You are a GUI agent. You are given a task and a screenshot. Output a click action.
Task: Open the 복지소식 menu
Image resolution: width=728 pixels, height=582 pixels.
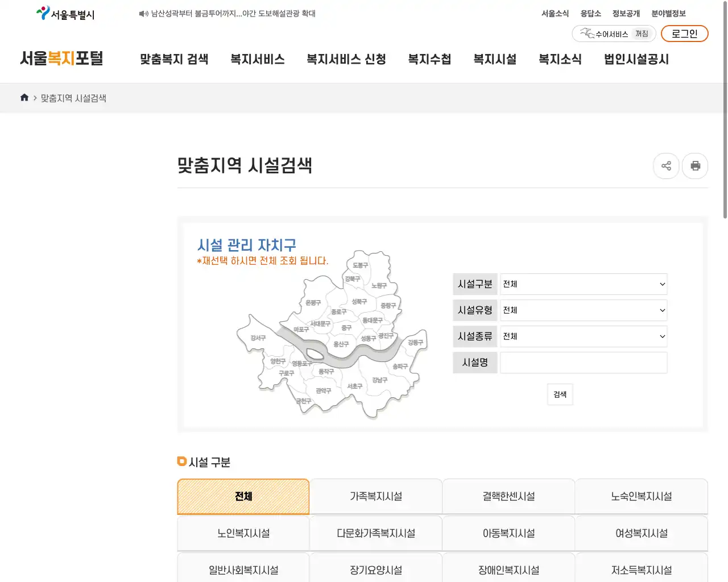[x=560, y=59]
